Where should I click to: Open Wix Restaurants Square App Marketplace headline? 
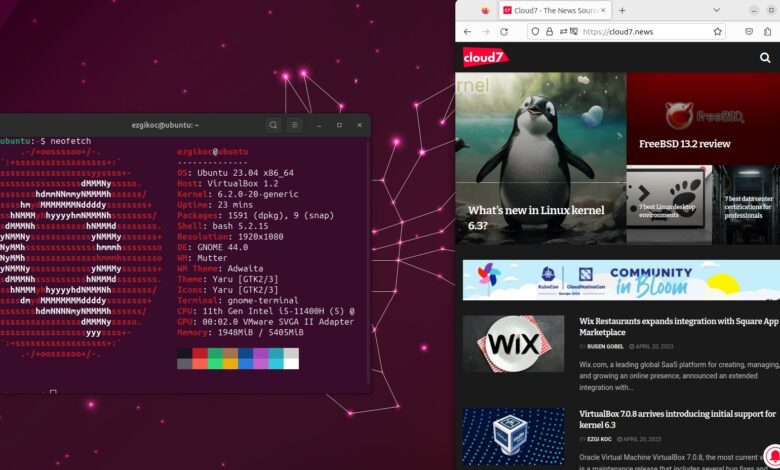679,327
